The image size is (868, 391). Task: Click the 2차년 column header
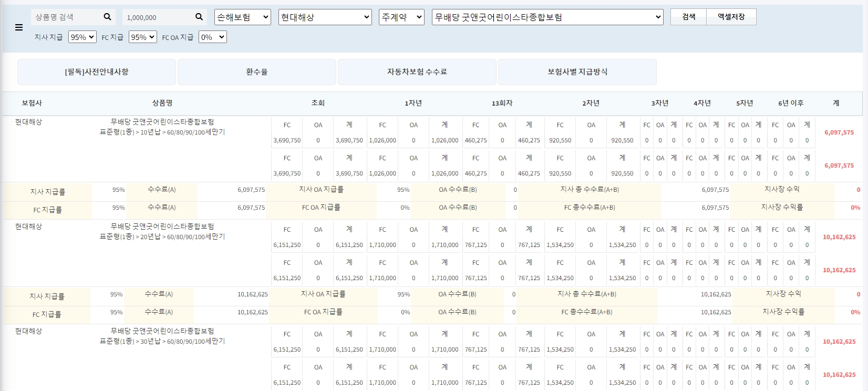tap(591, 103)
